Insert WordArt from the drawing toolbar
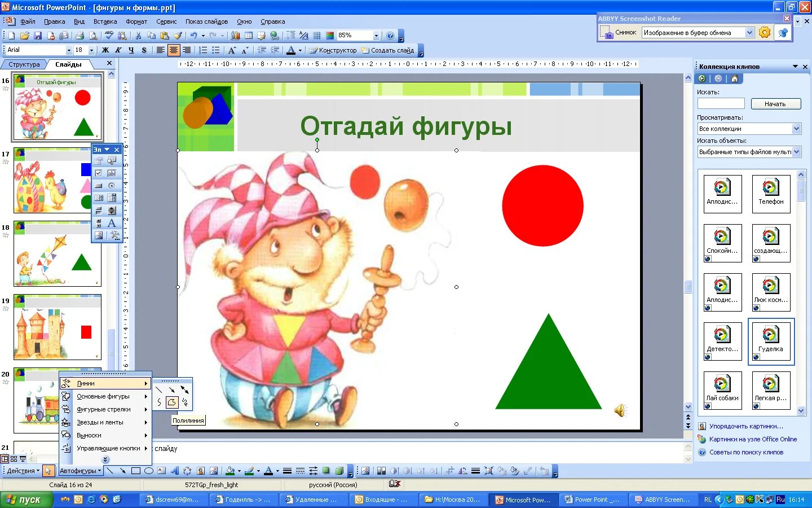The image size is (812, 508). coord(175,471)
